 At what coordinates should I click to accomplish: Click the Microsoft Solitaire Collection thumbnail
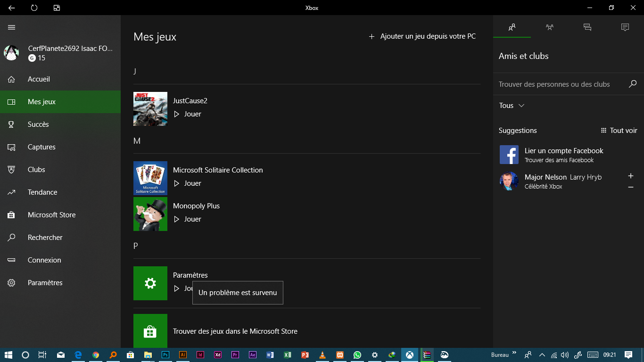pos(150,178)
